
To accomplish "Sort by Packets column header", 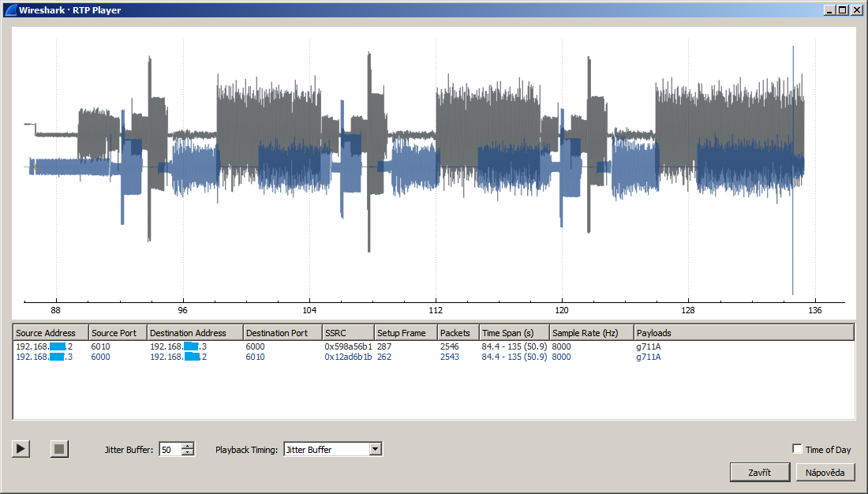I will coord(458,333).
